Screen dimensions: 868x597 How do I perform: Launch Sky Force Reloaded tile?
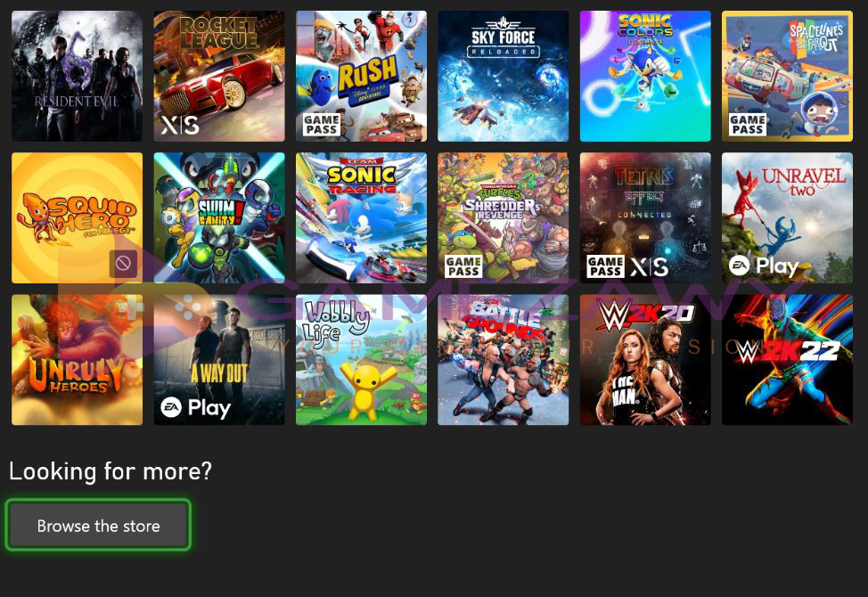(504, 77)
